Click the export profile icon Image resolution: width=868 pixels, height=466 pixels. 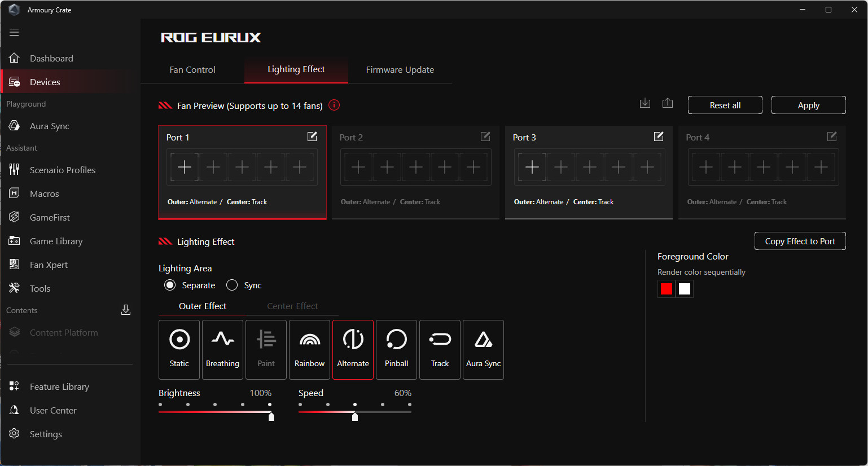coord(668,103)
